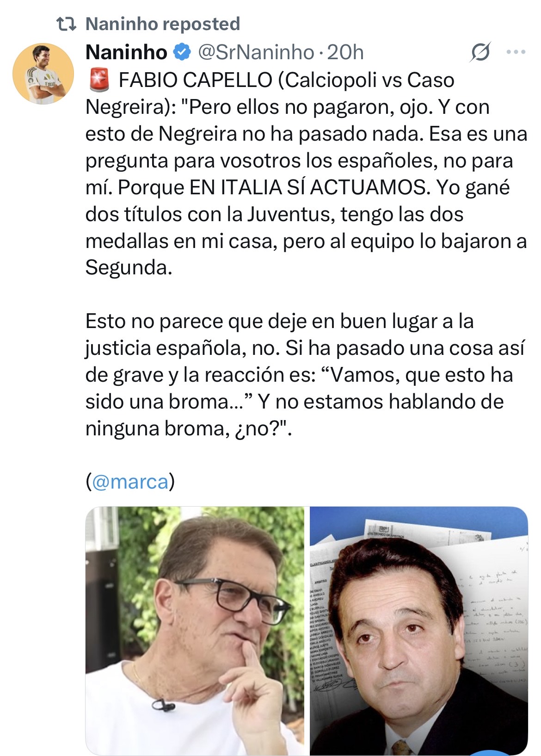Open the photo of the man in a suit
The height and width of the screenshot is (756, 541).
pyautogui.click(x=419, y=631)
